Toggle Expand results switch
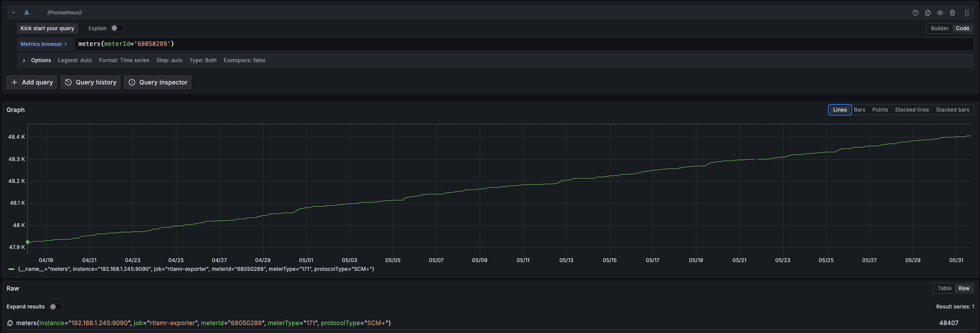 (x=56, y=307)
